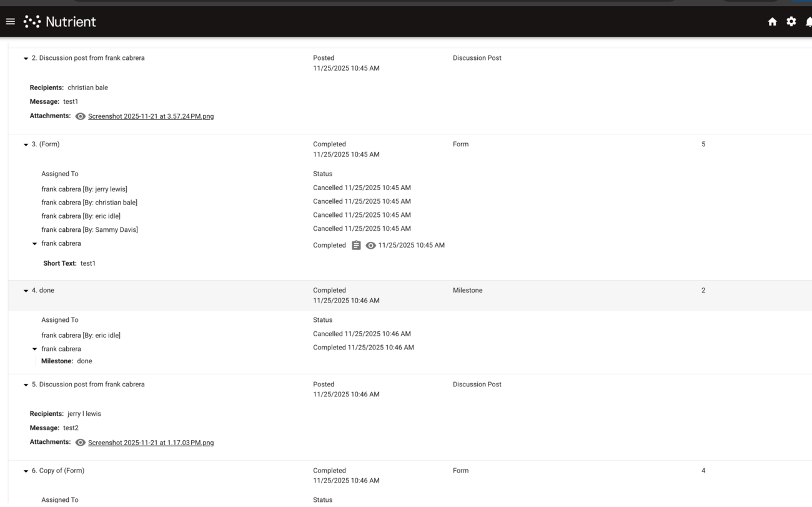This screenshot has width=812, height=507.
Task: Open Screenshot 2025-11-21 at 3.57.24 PM.png
Action: [x=151, y=116]
